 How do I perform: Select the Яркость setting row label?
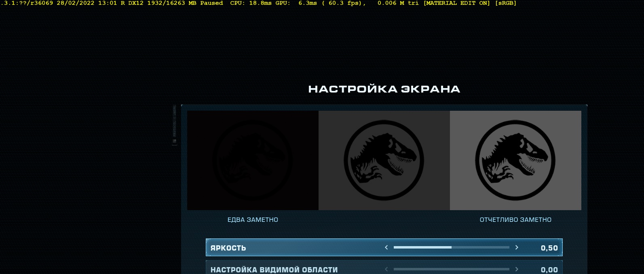tap(228, 248)
